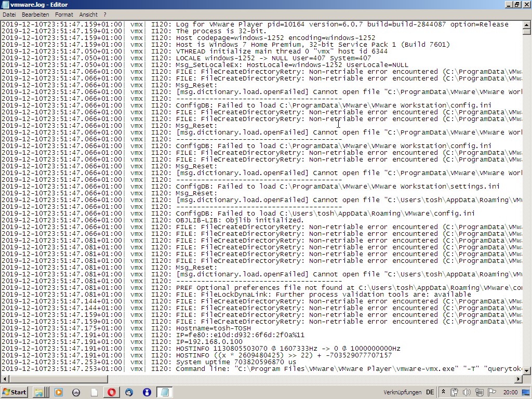Click 'System uptime 703820596870 us' line

(236, 362)
